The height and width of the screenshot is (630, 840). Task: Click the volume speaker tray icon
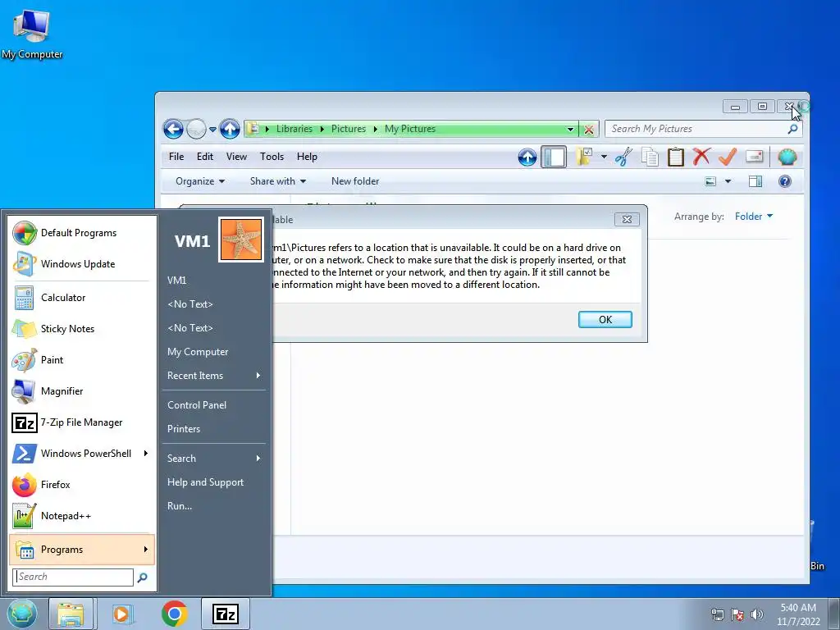click(756, 614)
